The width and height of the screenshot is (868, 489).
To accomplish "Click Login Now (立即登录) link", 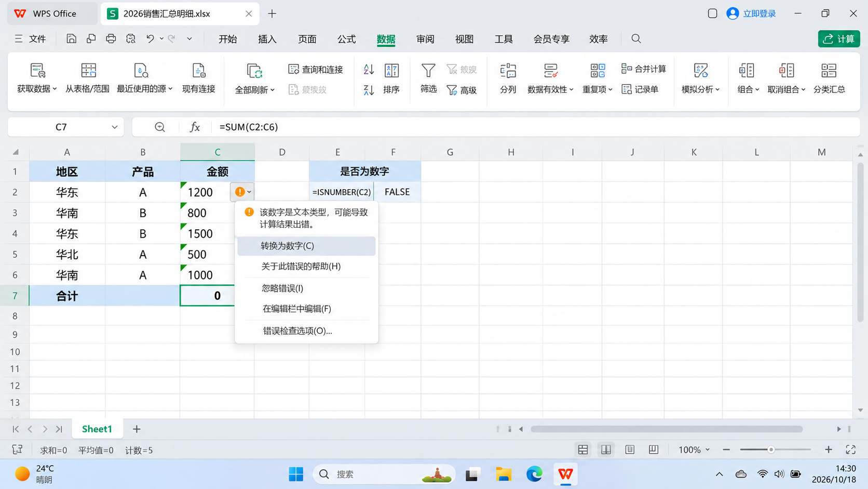I will click(x=759, y=14).
